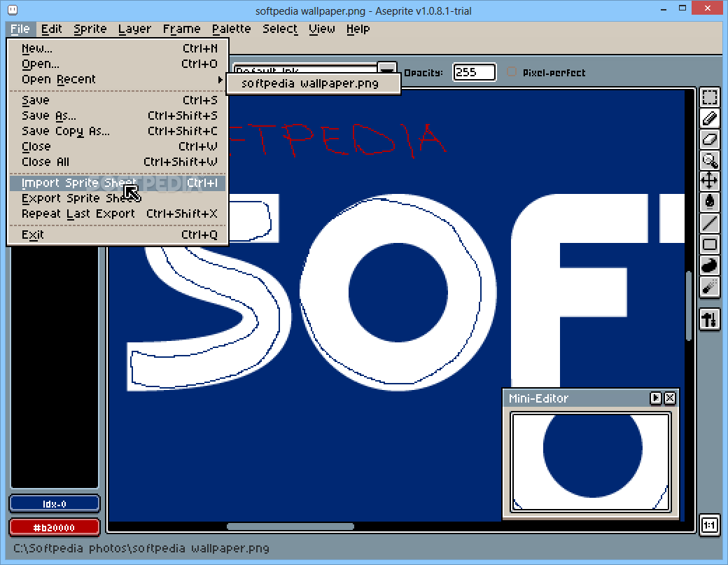Click the Opacity value field
Screen dimensions: 728x565
[474, 72]
